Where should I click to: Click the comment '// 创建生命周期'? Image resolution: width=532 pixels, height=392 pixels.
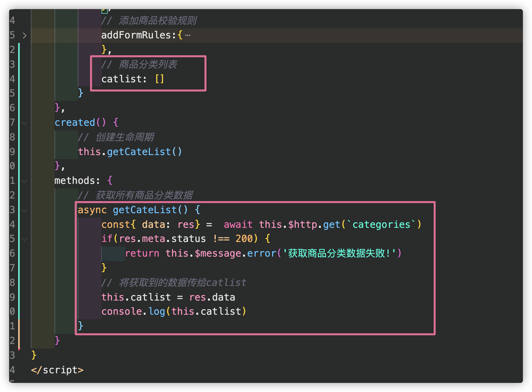coord(116,137)
